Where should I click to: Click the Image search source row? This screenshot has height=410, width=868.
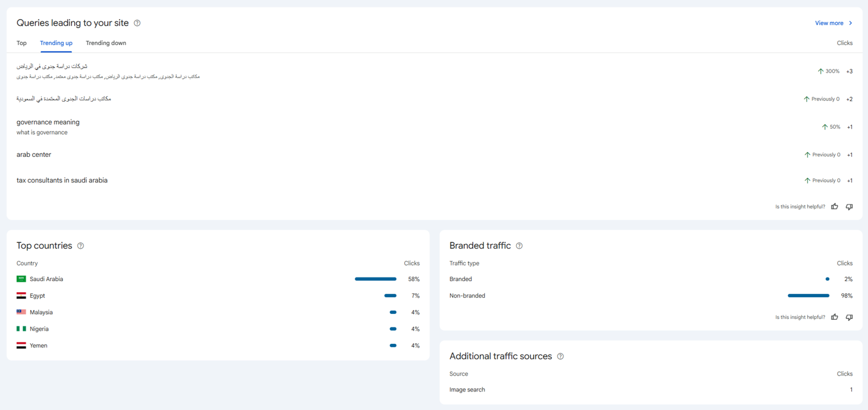point(651,390)
